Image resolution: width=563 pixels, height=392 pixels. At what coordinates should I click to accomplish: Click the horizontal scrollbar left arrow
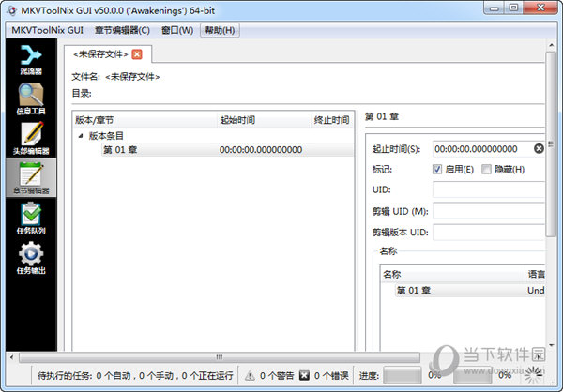(x=12, y=357)
